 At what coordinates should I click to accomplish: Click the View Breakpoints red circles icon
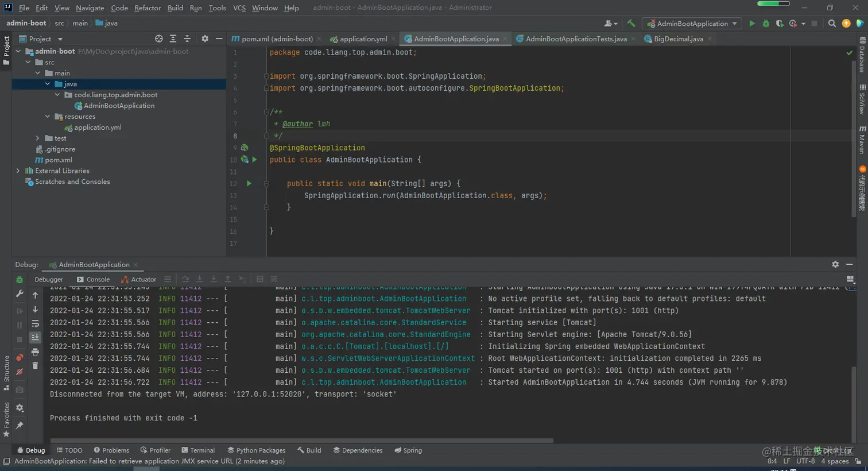click(20, 357)
